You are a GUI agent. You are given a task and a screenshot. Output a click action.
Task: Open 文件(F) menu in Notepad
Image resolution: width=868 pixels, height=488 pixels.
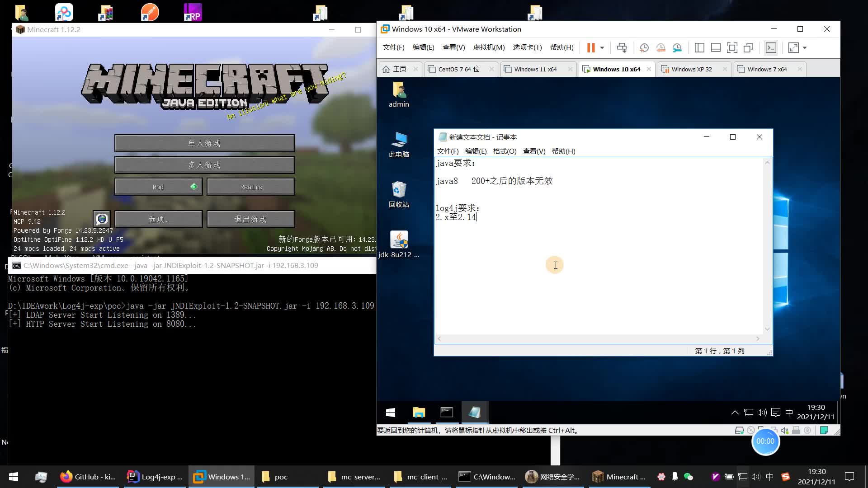pyautogui.click(x=448, y=151)
